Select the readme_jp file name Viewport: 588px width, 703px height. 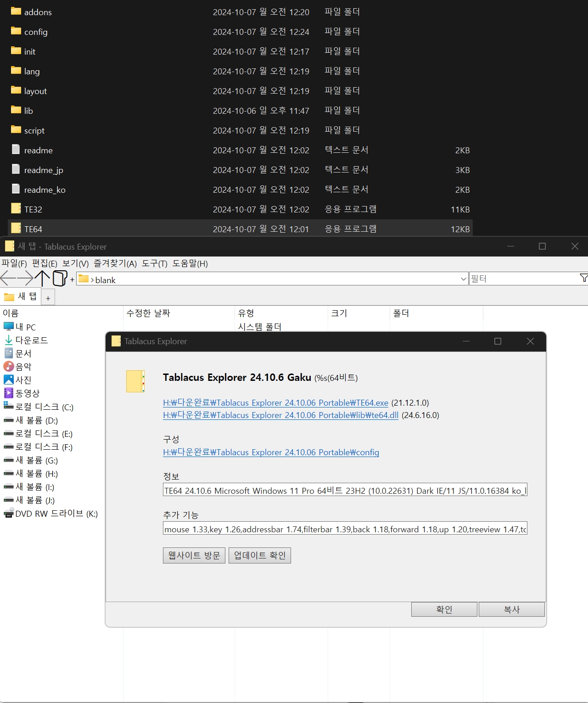(44, 170)
